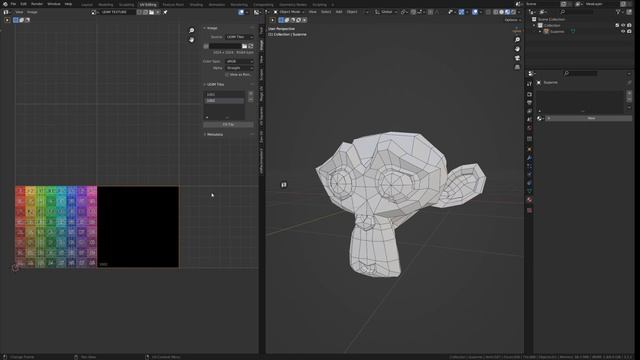Switch perspective/orthographic grid icon
Image resolution: width=640 pixels, height=360 pixels.
pyautogui.click(x=517, y=67)
